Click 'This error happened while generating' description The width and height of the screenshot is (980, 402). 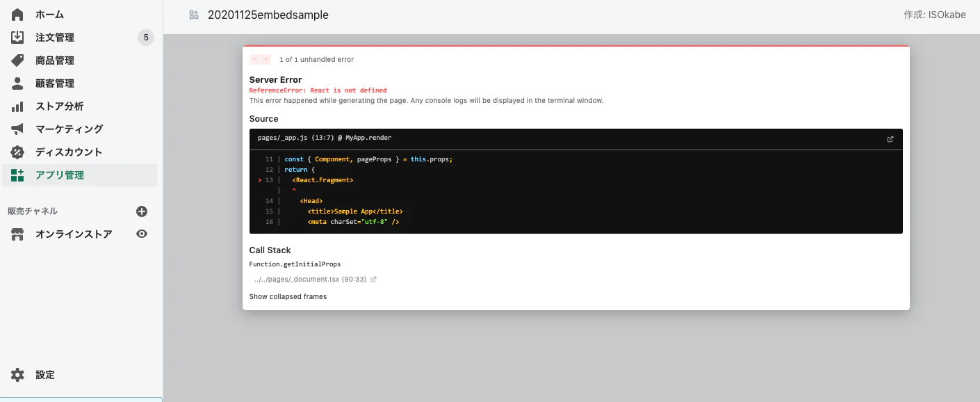426,100
